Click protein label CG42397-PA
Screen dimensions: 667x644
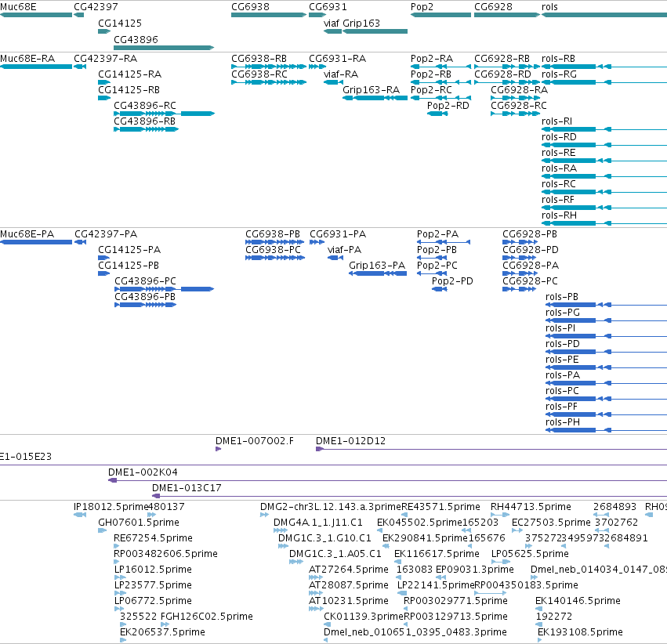[106, 234]
